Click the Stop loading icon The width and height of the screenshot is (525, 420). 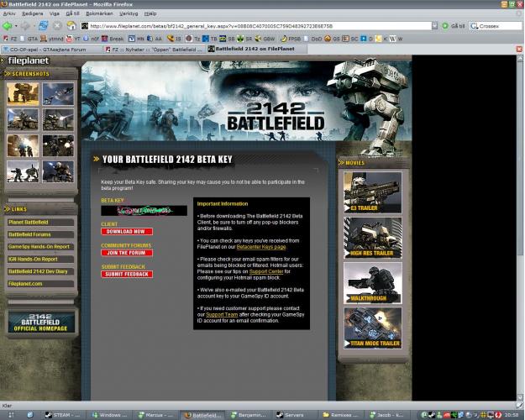57,26
